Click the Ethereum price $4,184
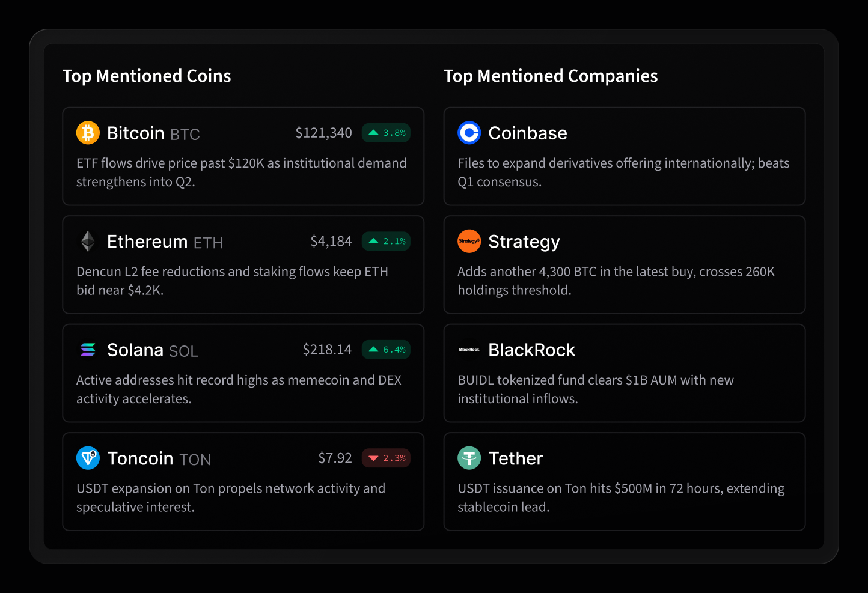This screenshot has height=593, width=868. click(331, 242)
